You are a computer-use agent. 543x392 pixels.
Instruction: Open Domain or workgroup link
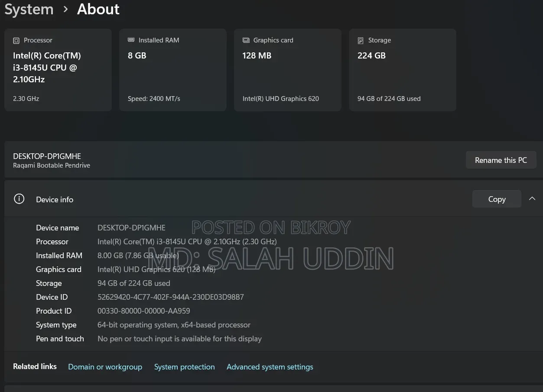coord(105,367)
